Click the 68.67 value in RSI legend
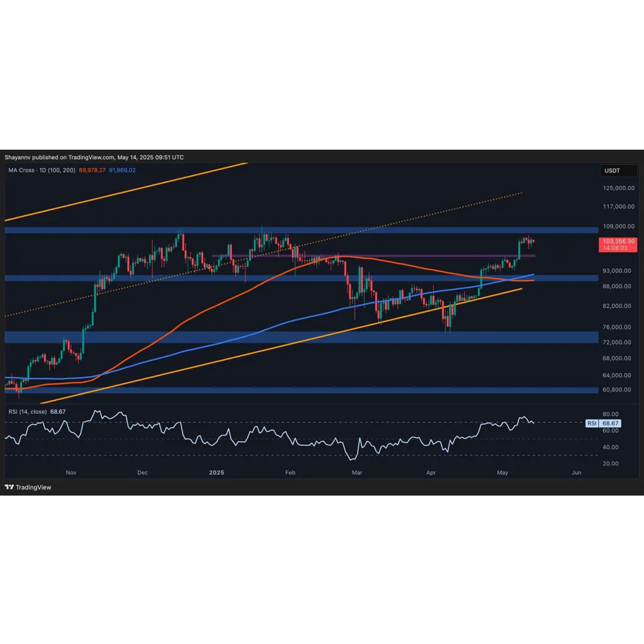This screenshot has height=644, width=644. click(58, 411)
